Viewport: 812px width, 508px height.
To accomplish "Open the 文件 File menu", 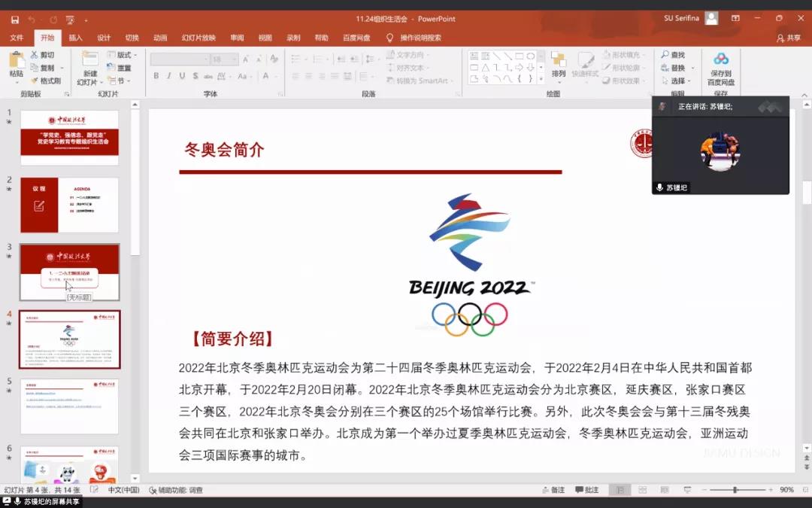I will tap(17, 38).
